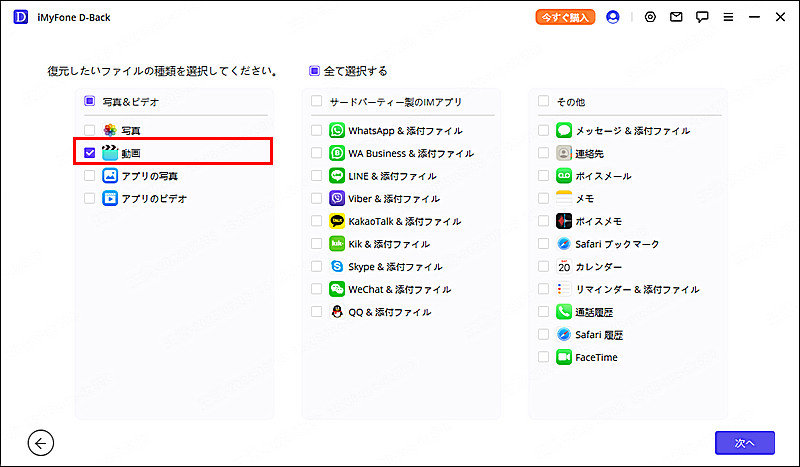Screen dimensions: 800x467
Task: Click the WeChat app icon
Action: 337,289
